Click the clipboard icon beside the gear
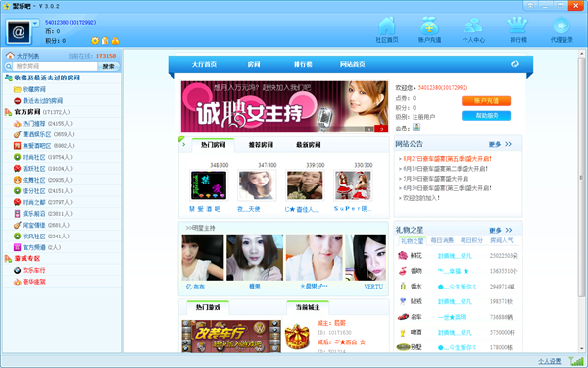588x368 pixels. pos(105,40)
